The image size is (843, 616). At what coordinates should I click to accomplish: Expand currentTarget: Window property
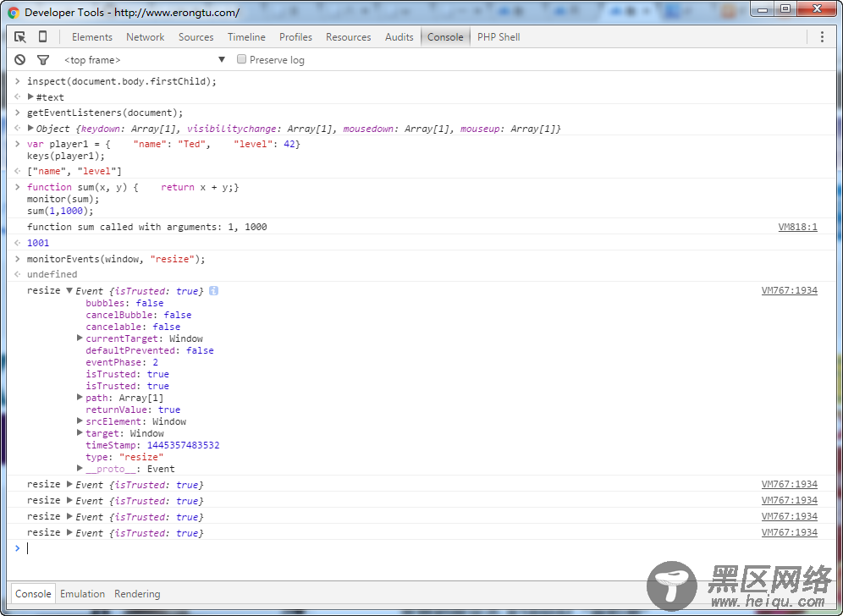pyautogui.click(x=80, y=338)
